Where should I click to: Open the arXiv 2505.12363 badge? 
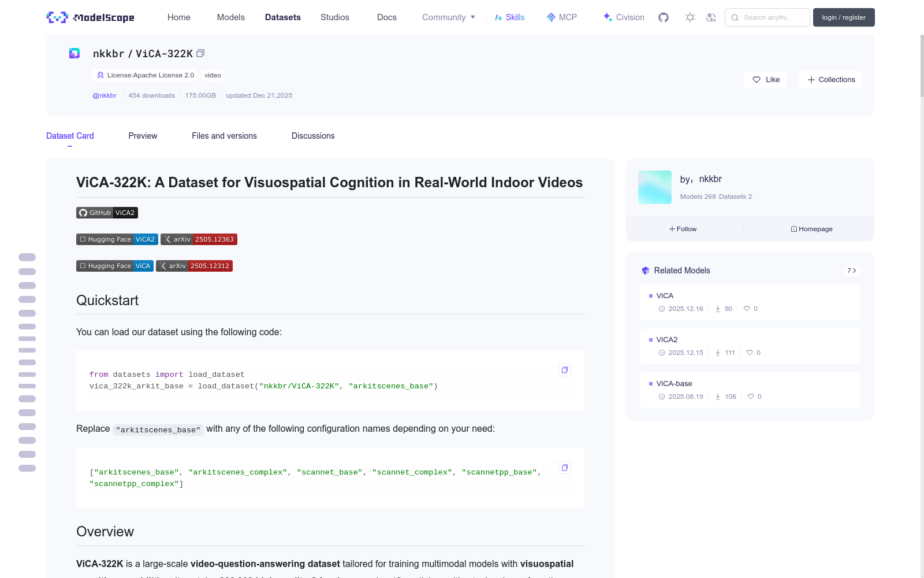click(x=199, y=239)
